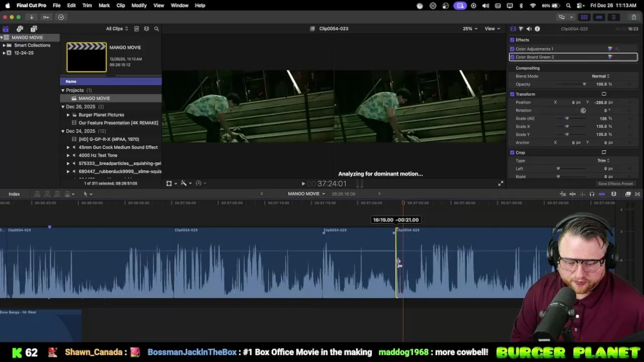Open MANGO MOVIE timeline project name menu

point(306,194)
